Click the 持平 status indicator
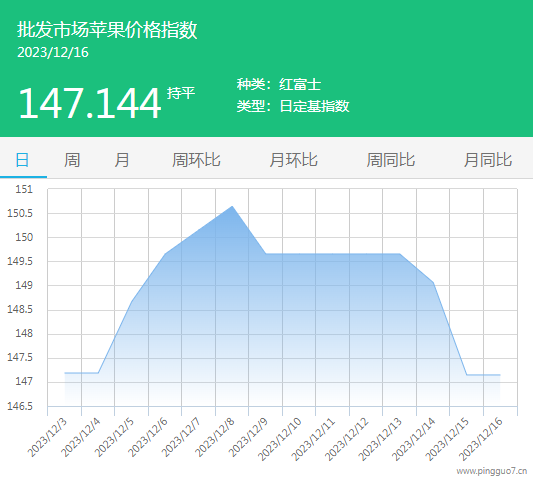Screen dimensions: 533x480 point(181,93)
